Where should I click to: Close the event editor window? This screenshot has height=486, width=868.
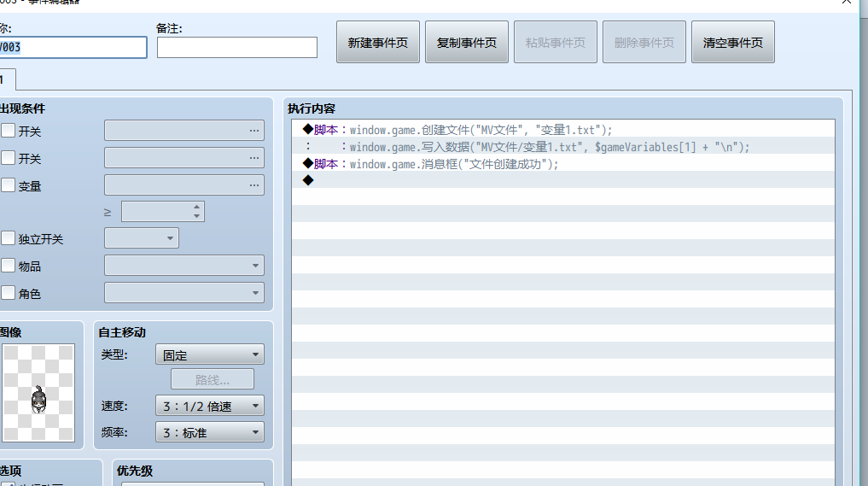tap(847, 3)
